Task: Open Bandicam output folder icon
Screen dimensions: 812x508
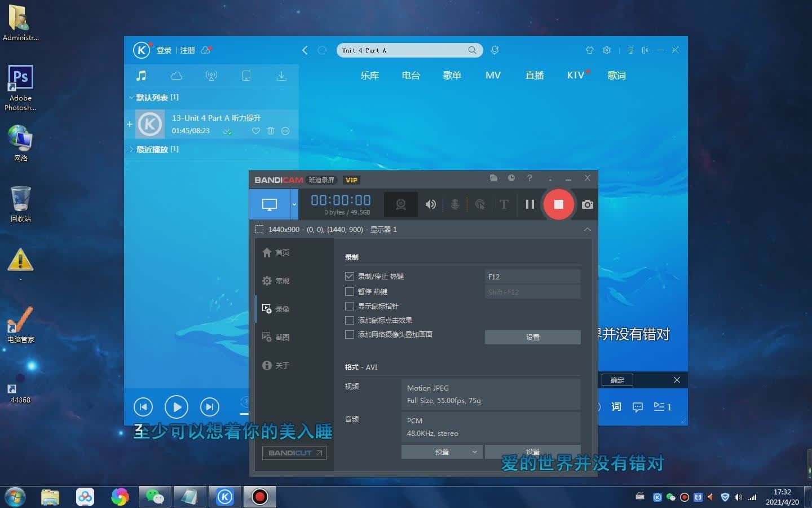Action: [493, 178]
